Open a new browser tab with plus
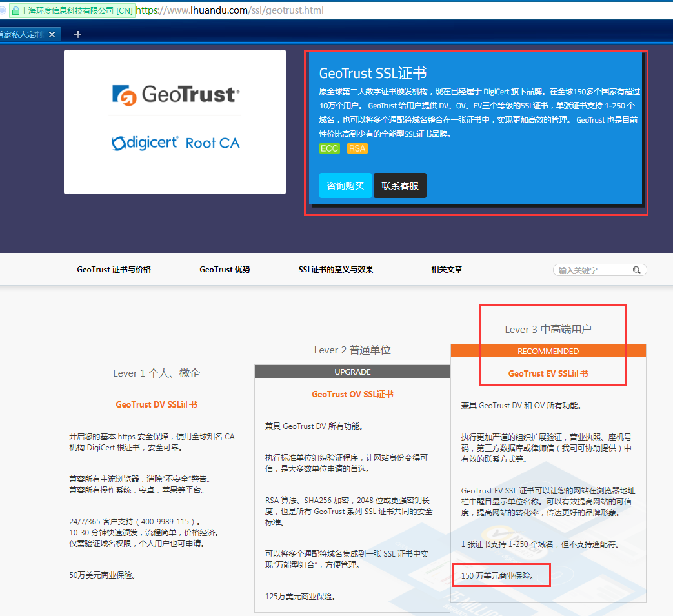The width and height of the screenshot is (673, 616). 77,34
